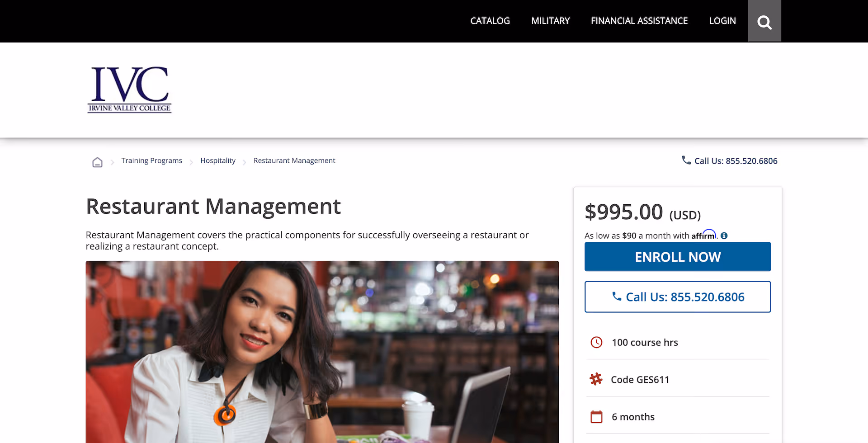Click the $995.00 price text
The width and height of the screenshot is (868, 443).
point(623,212)
